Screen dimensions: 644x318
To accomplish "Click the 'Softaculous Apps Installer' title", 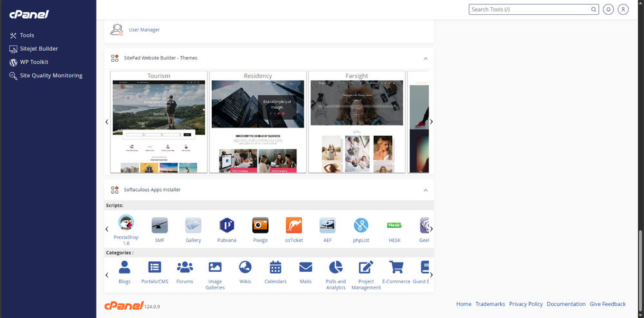I will tap(153, 190).
